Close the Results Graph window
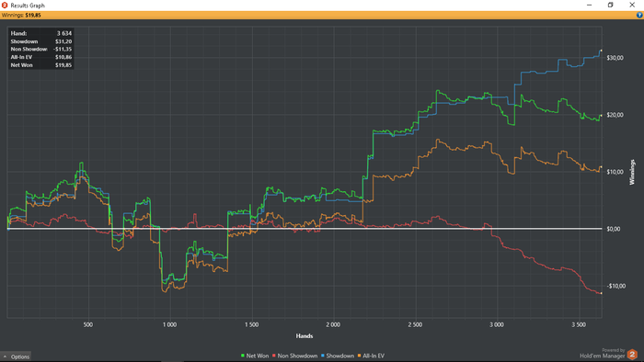The image size is (644, 362). click(x=632, y=5)
